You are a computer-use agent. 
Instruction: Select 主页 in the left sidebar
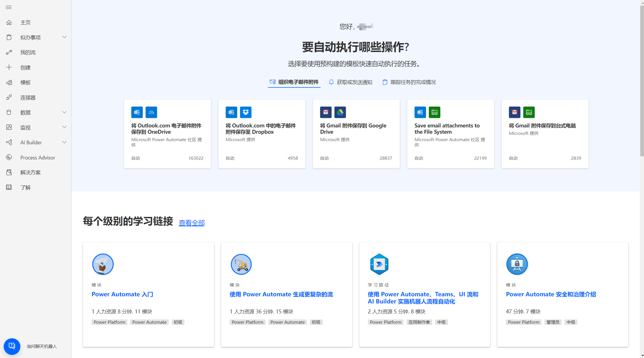[x=25, y=22]
